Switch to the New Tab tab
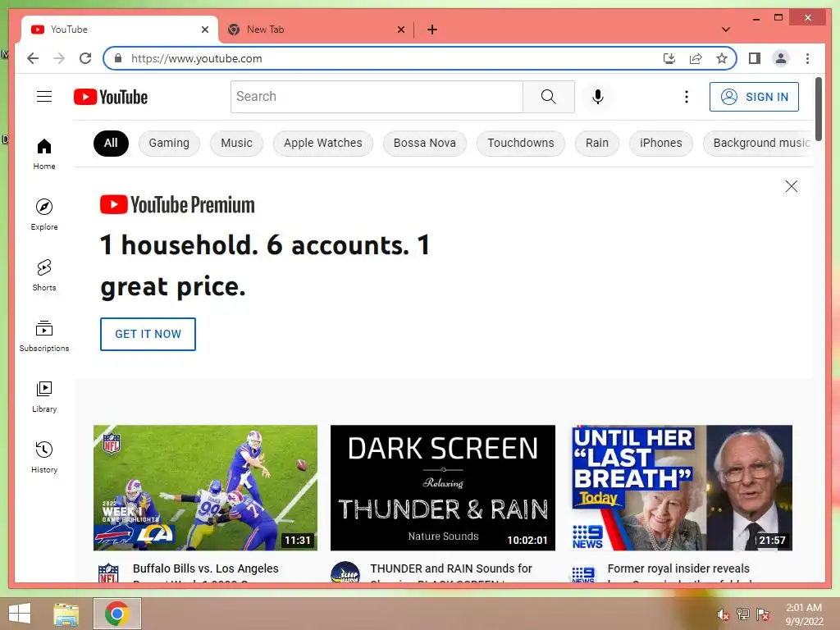 click(316, 30)
